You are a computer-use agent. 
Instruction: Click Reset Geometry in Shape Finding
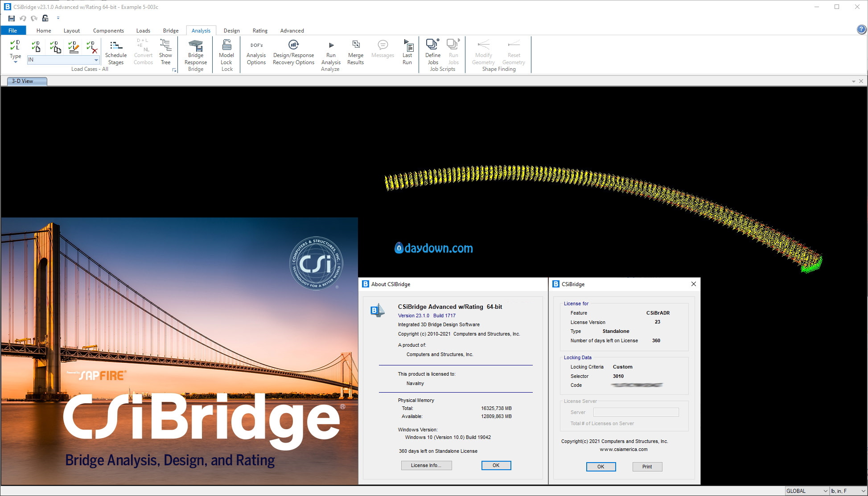pos(514,52)
